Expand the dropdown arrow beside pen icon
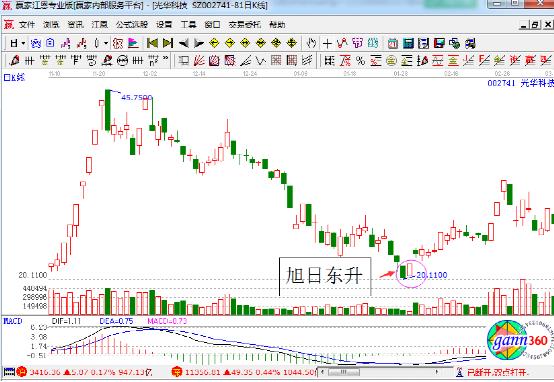Image resolution: width=554 pixels, height=382 pixels. (x=105, y=43)
